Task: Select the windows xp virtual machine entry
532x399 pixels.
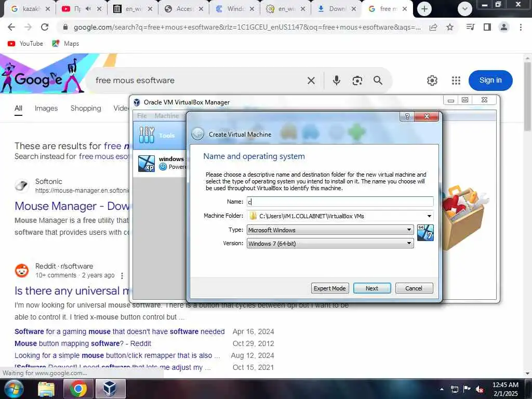Action: pyautogui.click(x=159, y=163)
